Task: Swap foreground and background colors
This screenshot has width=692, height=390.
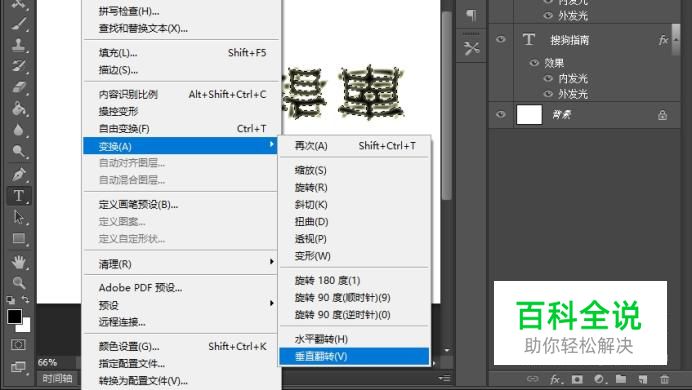Action: click(26, 299)
